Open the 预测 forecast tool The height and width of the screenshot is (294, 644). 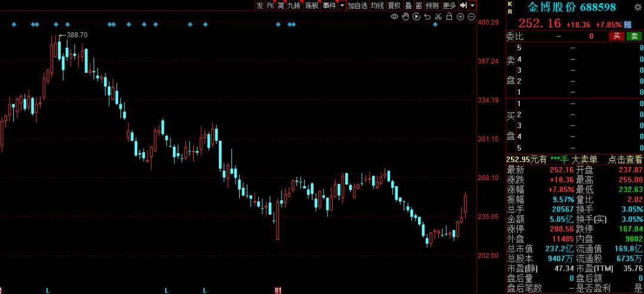432,5
